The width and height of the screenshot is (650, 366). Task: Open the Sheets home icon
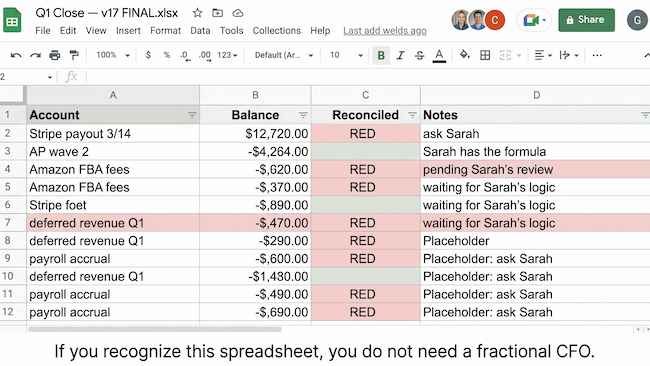click(12, 20)
